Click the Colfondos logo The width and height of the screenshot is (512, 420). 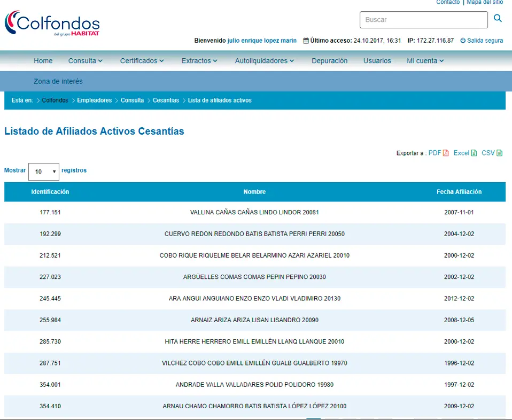(52, 24)
